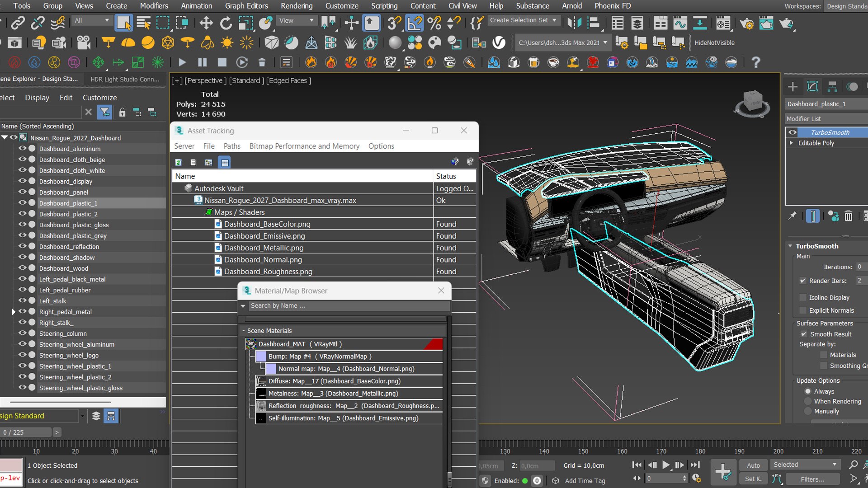This screenshot has width=868, height=488.
Task: Refresh the Asset Tracking list
Action: (x=179, y=162)
